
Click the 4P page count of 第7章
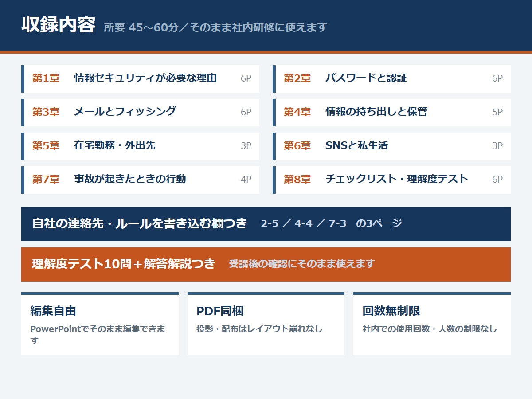click(246, 180)
